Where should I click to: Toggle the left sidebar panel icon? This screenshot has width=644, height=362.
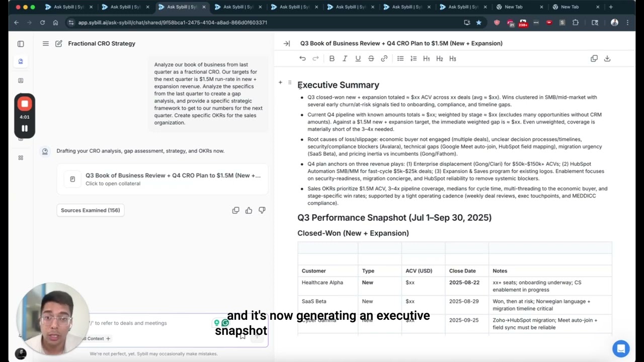(21, 44)
